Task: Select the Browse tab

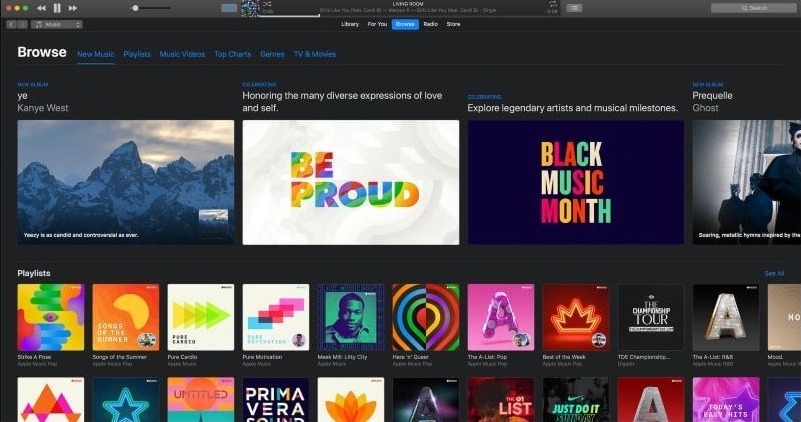Action: (x=405, y=24)
